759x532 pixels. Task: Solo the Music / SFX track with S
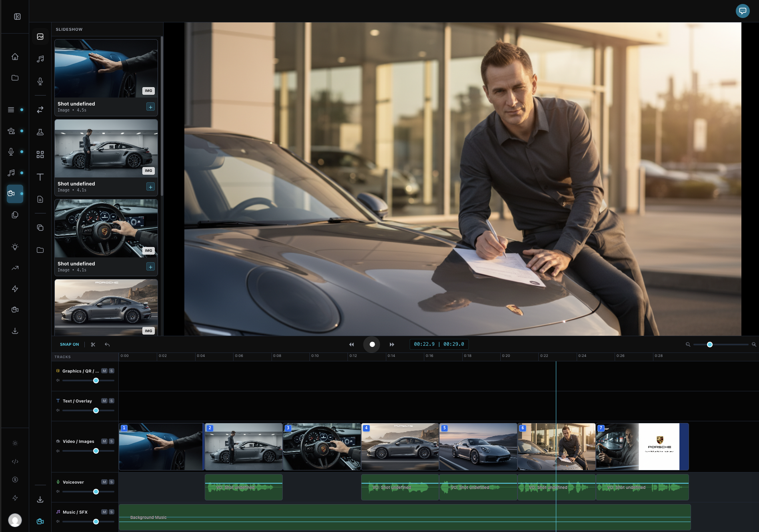click(112, 512)
